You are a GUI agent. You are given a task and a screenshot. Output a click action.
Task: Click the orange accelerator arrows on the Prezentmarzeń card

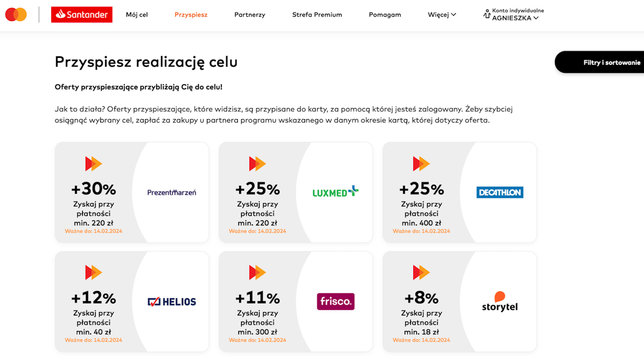[94, 163]
